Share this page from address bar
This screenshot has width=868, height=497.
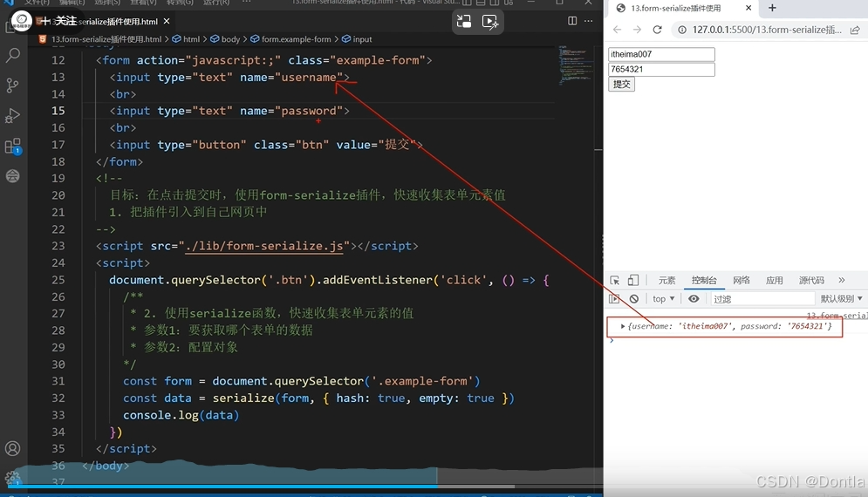point(855,30)
